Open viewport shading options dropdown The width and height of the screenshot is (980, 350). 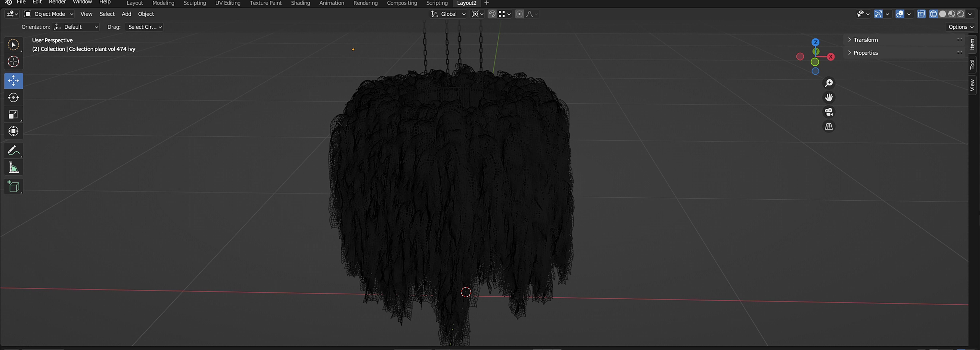970,14
